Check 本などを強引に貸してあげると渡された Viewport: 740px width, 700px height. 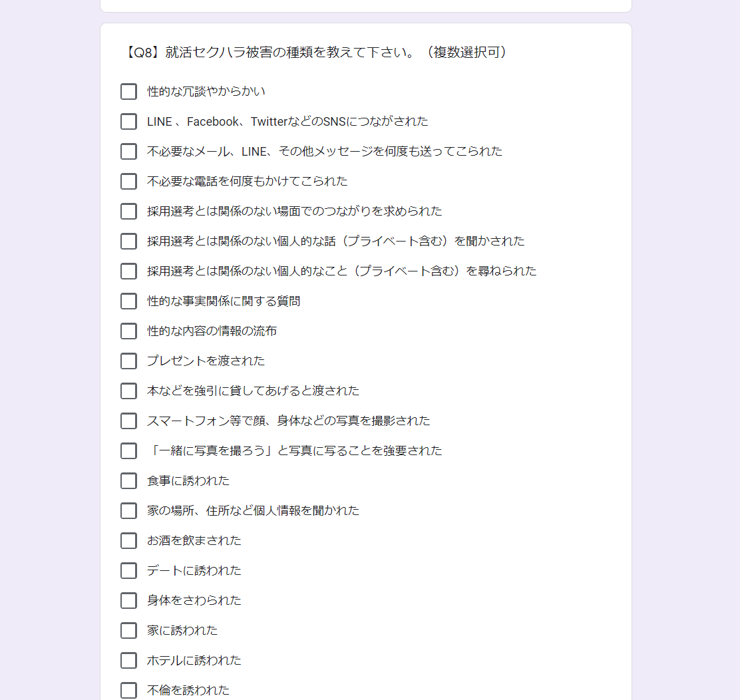coord(128,391)
